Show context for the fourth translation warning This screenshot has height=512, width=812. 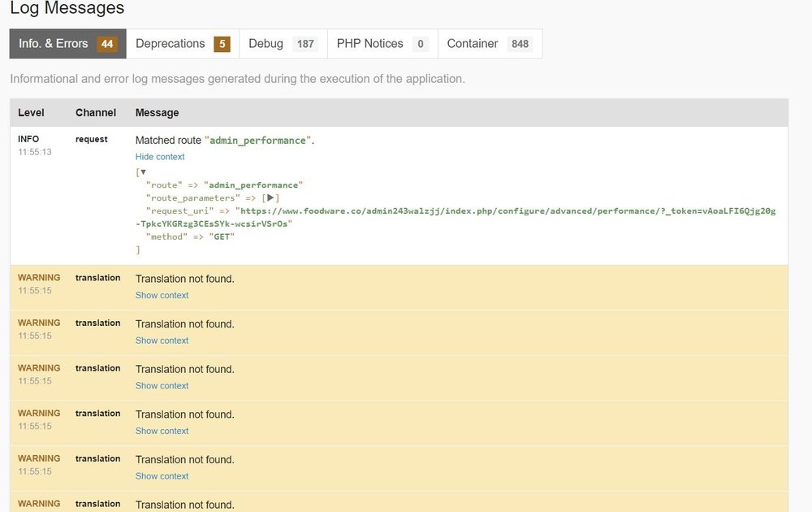(162, 432)
